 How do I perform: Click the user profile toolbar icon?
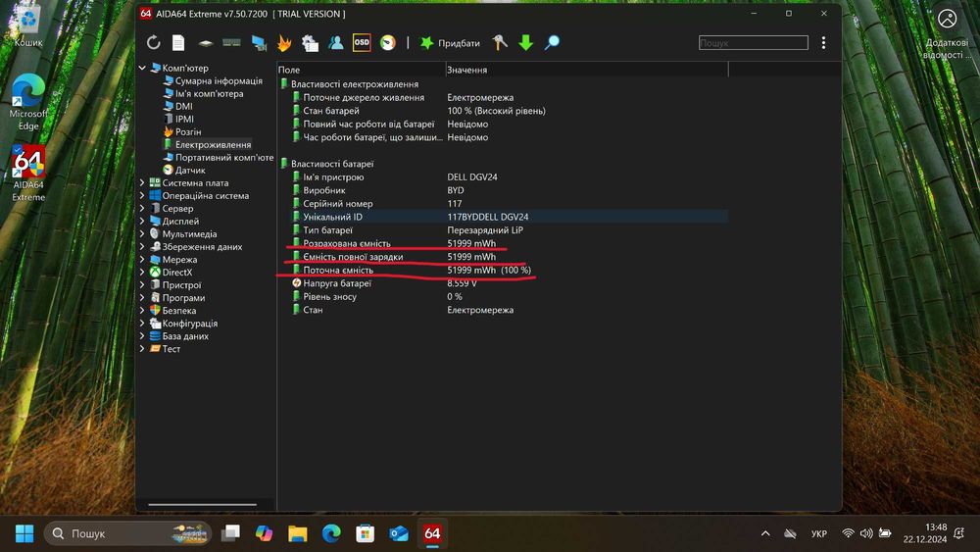[335, 42]
